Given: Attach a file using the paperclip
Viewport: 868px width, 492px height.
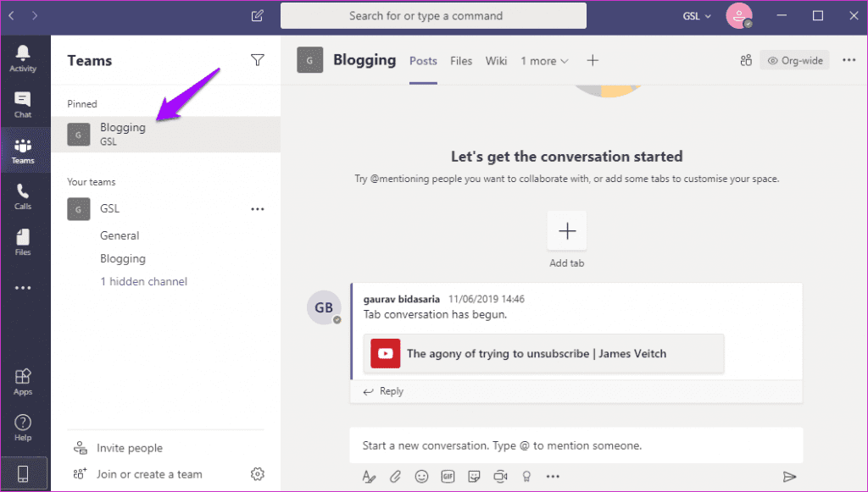Looking at the screenshot, I should [395, 476].
